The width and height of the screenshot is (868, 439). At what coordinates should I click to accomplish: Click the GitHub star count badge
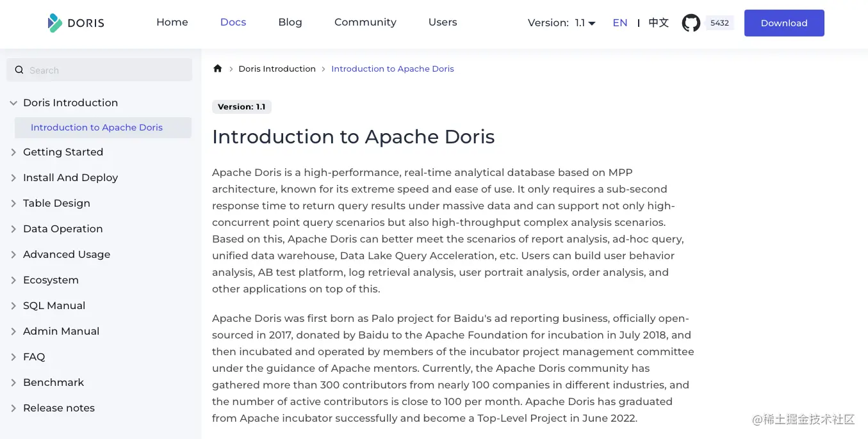click(x=719, y=23)
